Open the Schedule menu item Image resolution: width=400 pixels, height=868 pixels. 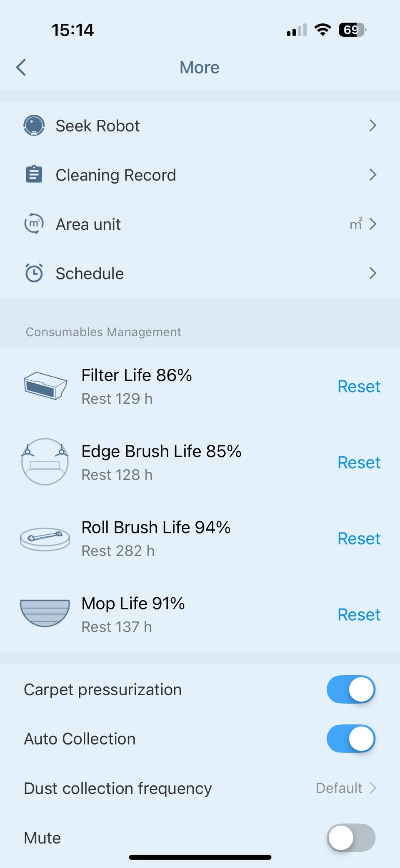pos(90,274)
